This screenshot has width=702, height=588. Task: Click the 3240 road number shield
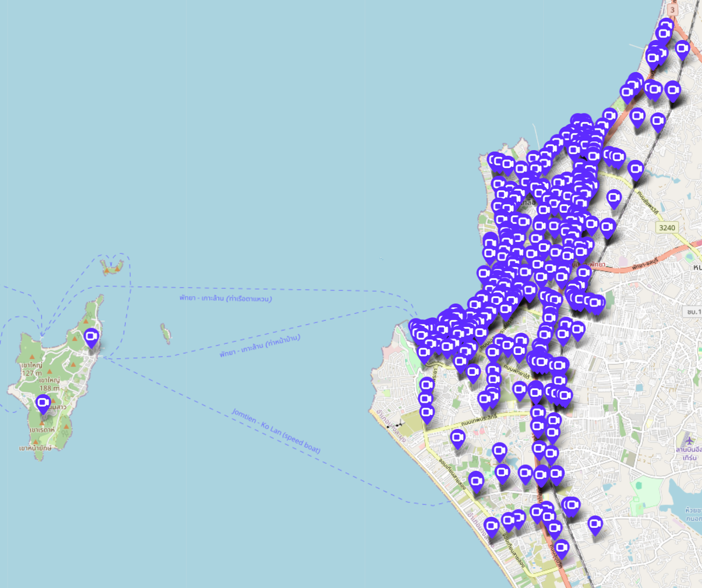(667, 227)
